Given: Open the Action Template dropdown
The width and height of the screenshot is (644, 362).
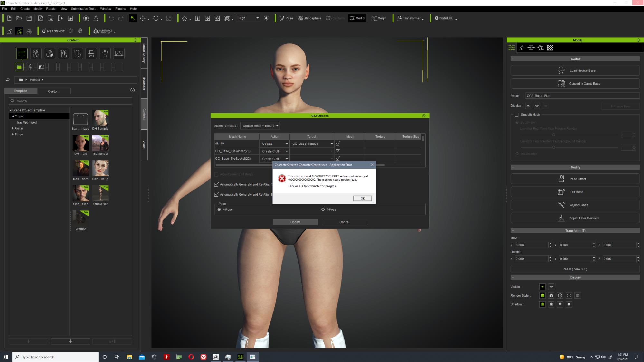Looking at the screenshot, I should [x=260, y=126].
